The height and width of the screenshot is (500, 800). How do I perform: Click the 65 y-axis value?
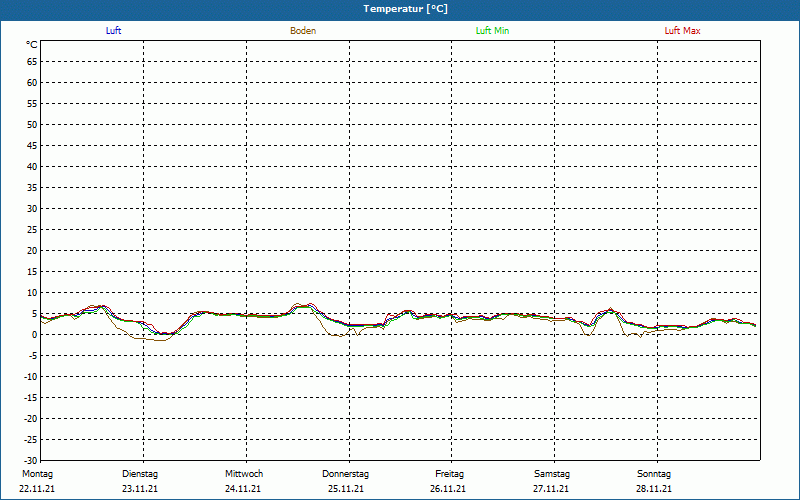pos(32,62)
